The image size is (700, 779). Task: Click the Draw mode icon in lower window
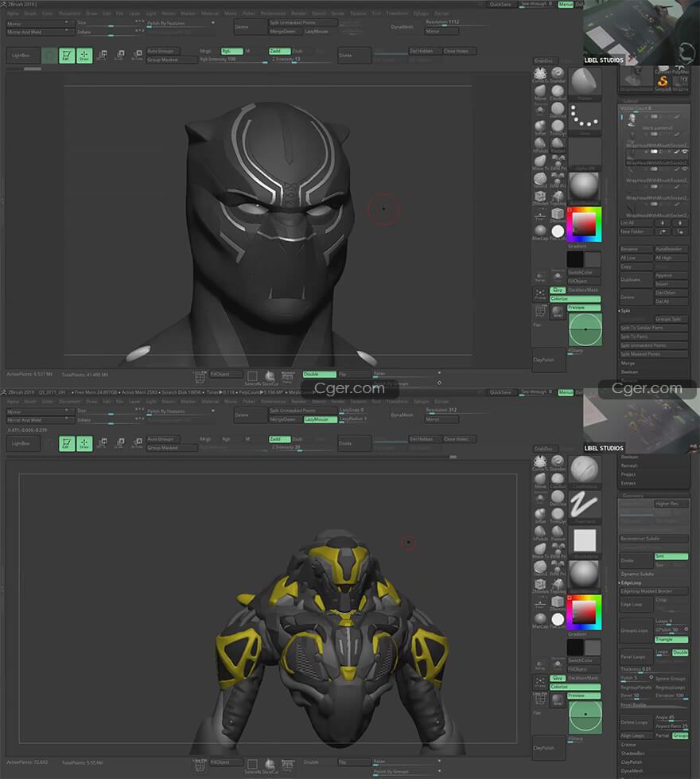(x=84, y=444)
